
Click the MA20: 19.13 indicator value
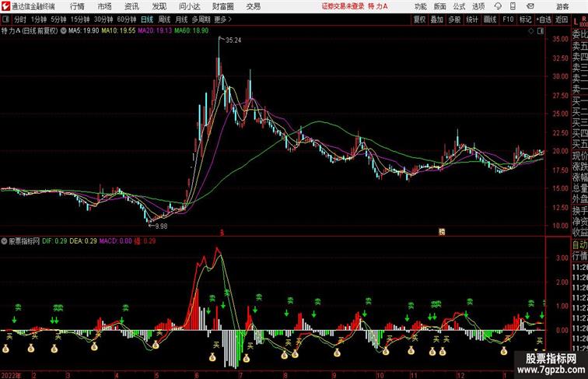pos(155,31)
